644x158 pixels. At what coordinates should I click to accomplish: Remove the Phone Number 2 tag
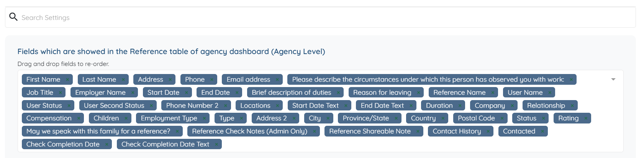point(225,106)
